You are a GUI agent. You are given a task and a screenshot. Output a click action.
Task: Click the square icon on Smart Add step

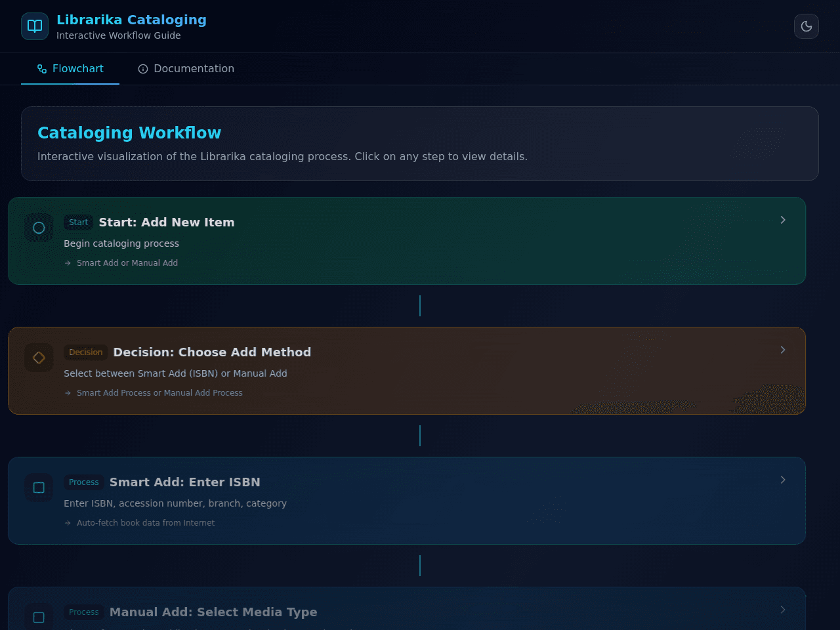(x=39, y=488)
